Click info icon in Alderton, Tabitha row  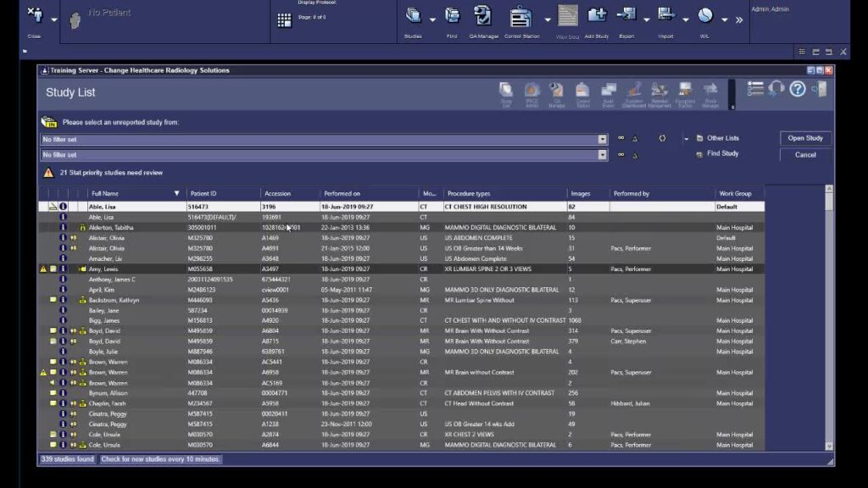point(63,227)
